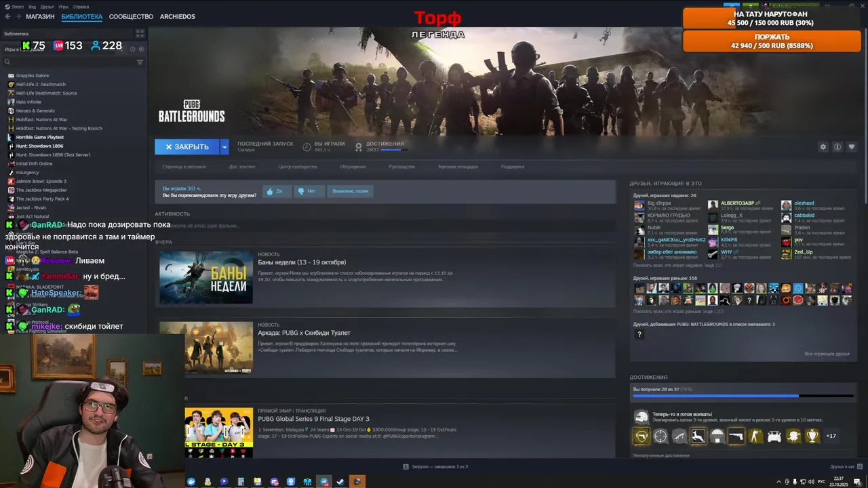Select Heroes & Generals in the library
This screenshot has height=488, width=868.
(35, 110)
